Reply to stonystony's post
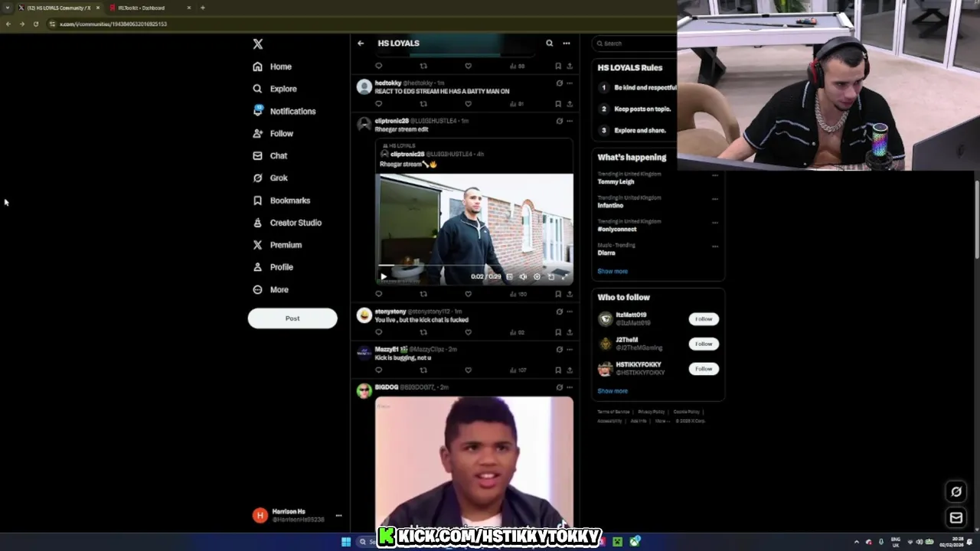The image size is (980, 551). tap(378, 332)
